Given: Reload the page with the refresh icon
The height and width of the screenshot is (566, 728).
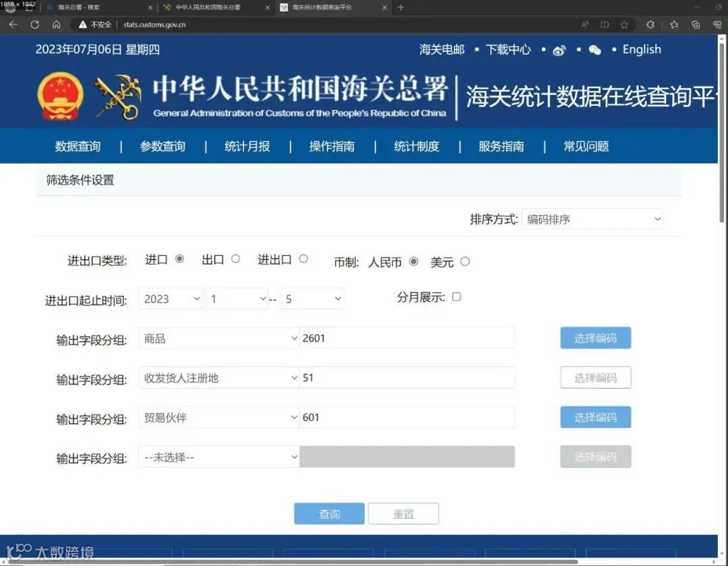Looking at the screenshot, I should 35,24.
